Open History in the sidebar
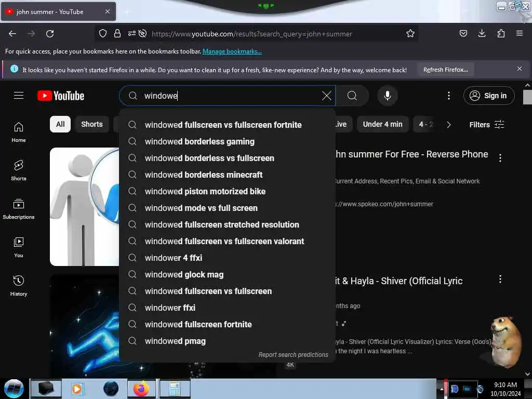The image size is (532, 399). pos(19,286)
